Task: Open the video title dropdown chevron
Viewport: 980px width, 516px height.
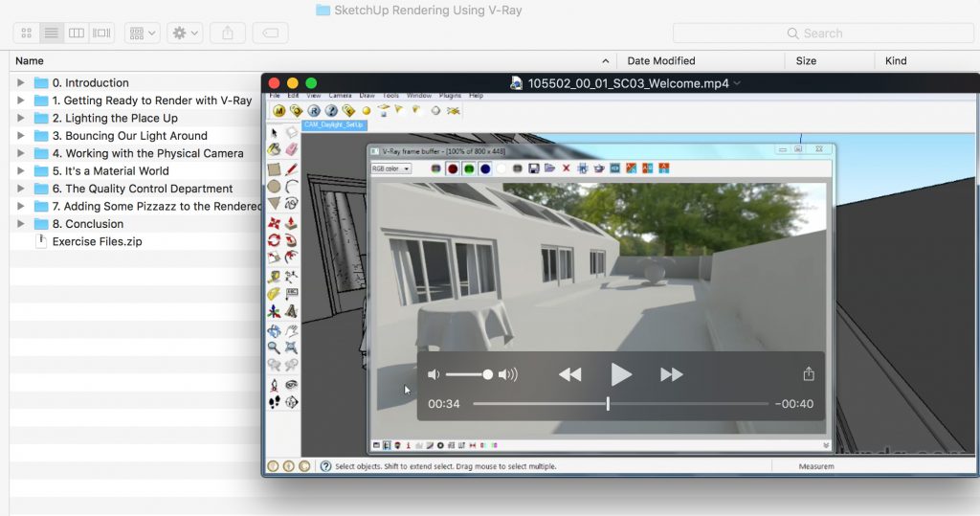Action: click(737, 83)
